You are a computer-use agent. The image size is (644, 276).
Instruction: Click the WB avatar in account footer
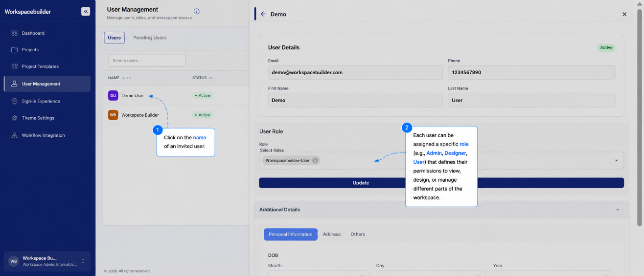coord(13,261)
